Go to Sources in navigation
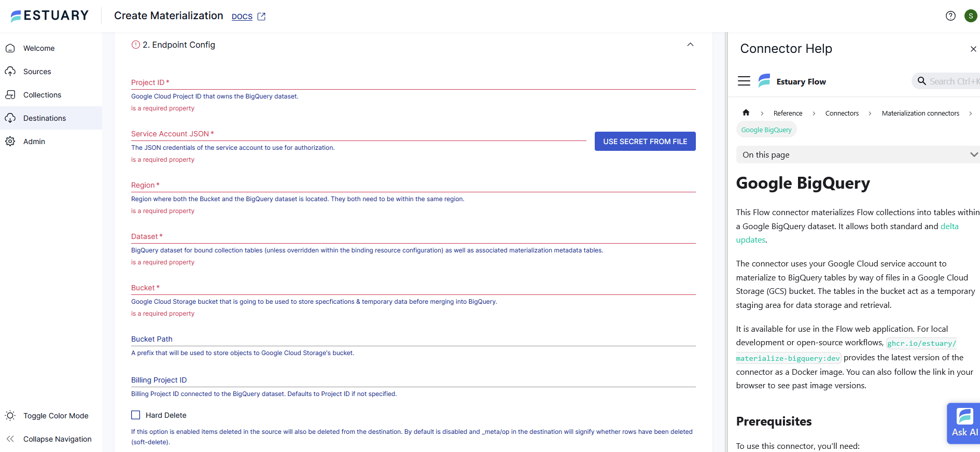980x452 pixels. tap(51, 72)
